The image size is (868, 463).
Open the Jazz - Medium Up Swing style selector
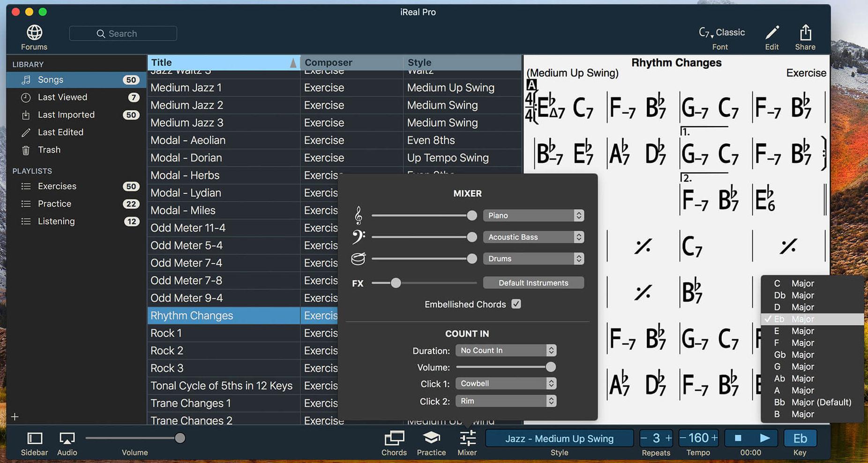tap(560, 438)
